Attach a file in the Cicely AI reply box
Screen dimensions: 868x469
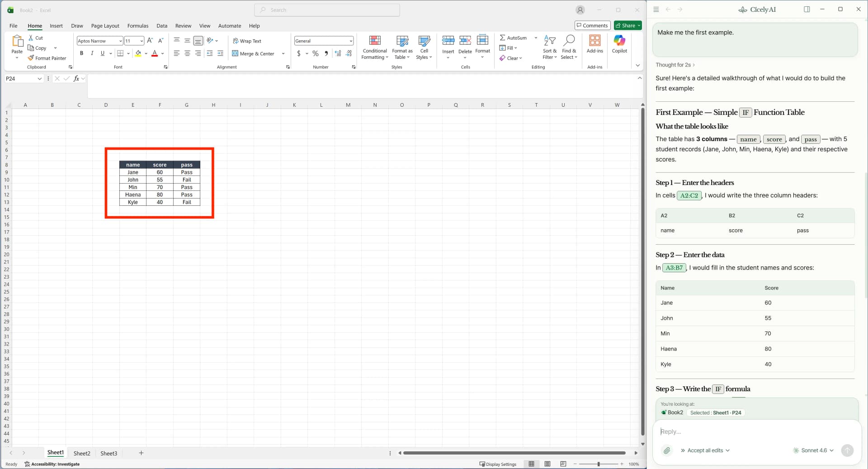click(x=667, y=450)
